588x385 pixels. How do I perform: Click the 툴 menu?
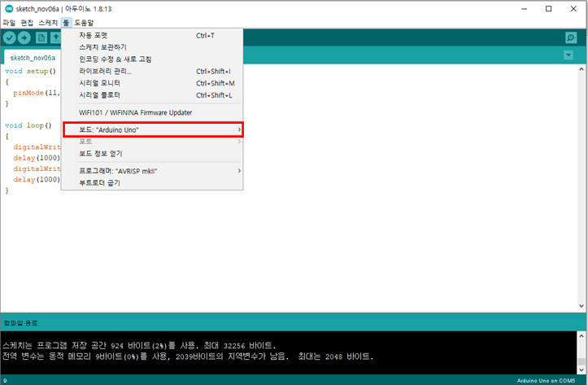66,23
